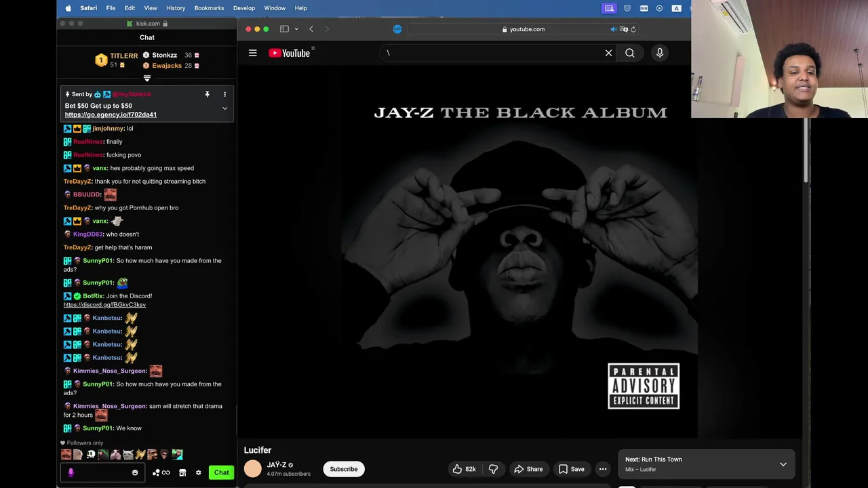Image resolution: width=868 pixels, height=488 pixels.
Task: Click Stonkzz in the gift leaderboard
Action: 164,55
